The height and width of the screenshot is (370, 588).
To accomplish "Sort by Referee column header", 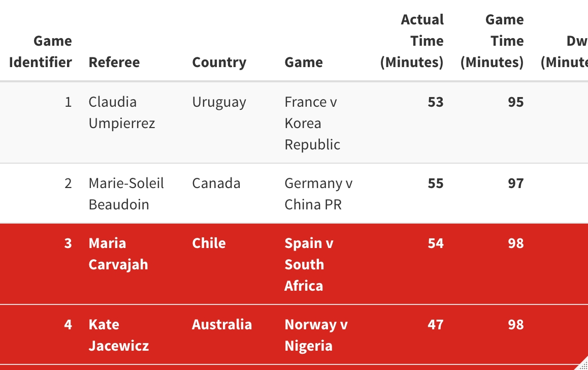I will coord(114,63).
